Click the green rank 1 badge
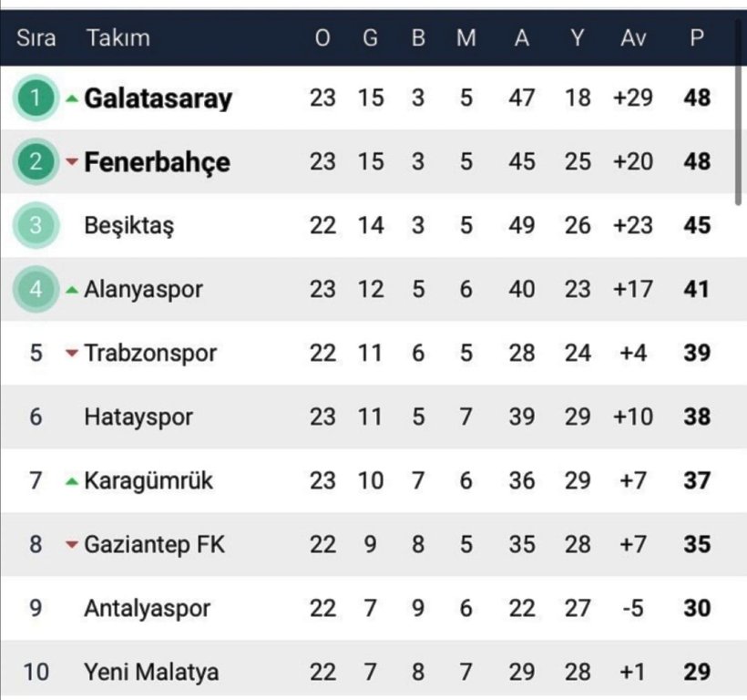The image size is (747, 700). 36,98
